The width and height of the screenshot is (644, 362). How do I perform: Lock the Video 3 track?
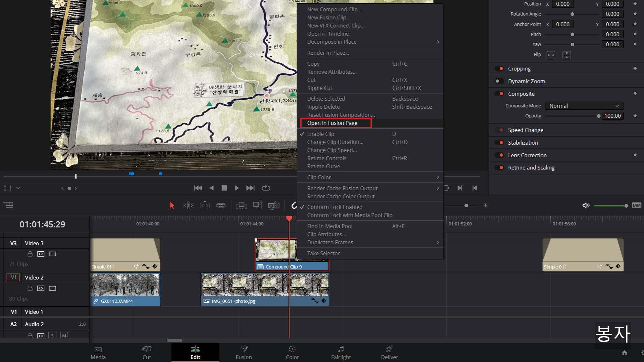30,254
